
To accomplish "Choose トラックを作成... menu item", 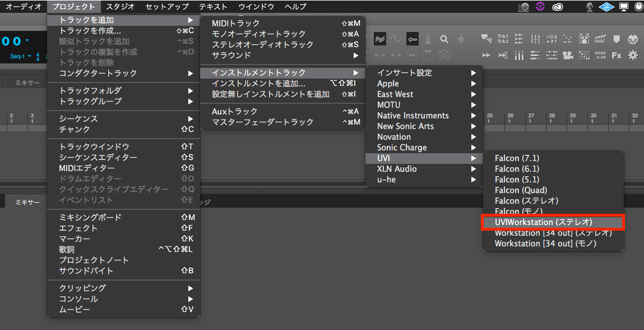I will 124,30.
